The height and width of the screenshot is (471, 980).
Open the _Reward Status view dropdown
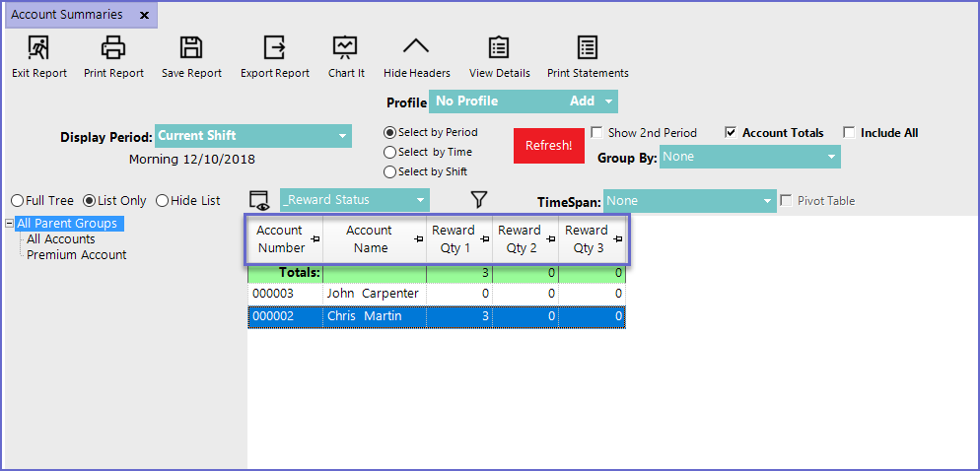point(355,200)
